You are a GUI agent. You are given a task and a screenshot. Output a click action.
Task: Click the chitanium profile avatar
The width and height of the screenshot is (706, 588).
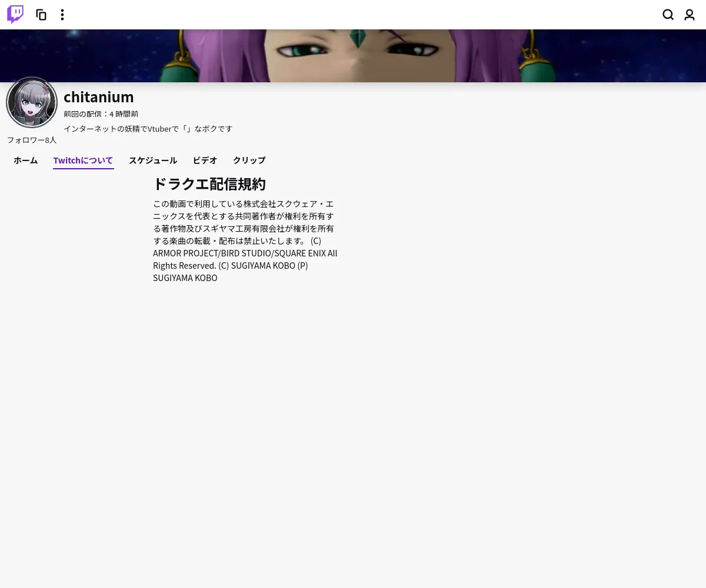point(32,102)
